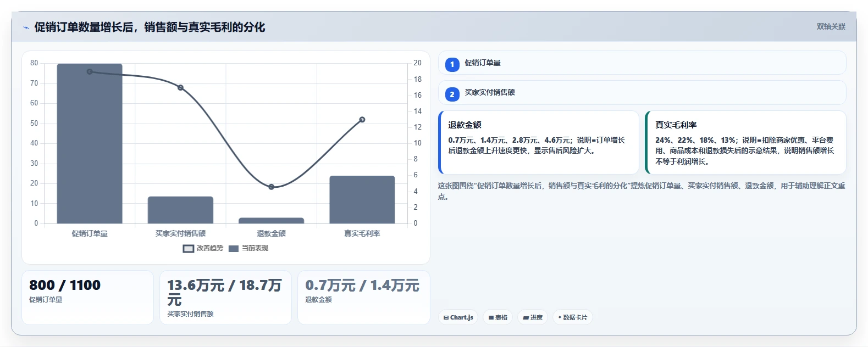The image size is (868, 347).
Task: Click the 进度 tag icon
Action: (526, 317)
